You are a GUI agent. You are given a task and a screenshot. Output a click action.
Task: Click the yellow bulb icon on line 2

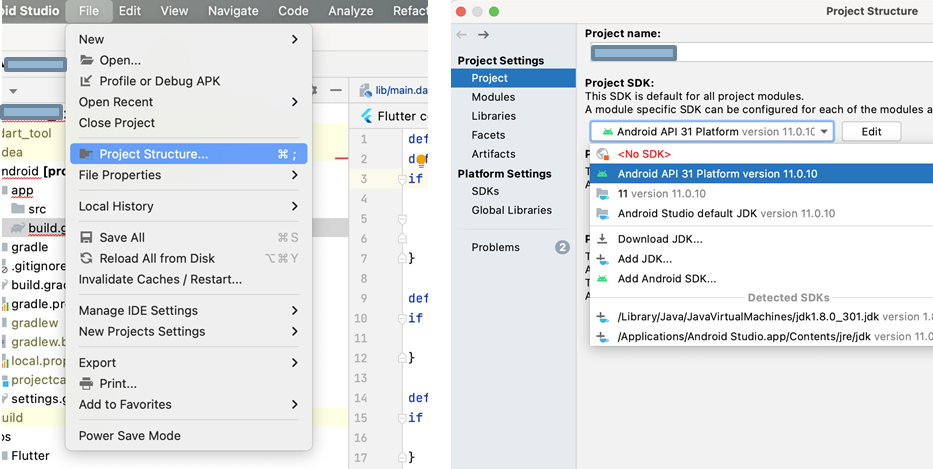click(x=421, y=160)
